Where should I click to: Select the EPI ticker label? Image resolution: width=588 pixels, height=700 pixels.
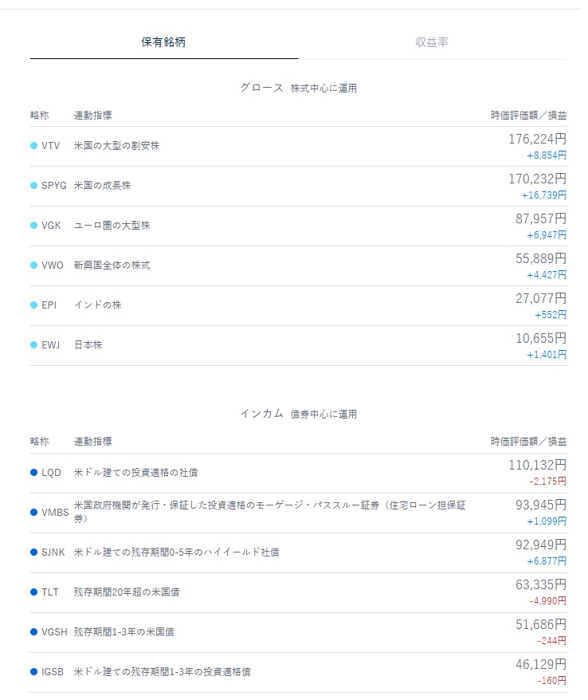[49, 305]
